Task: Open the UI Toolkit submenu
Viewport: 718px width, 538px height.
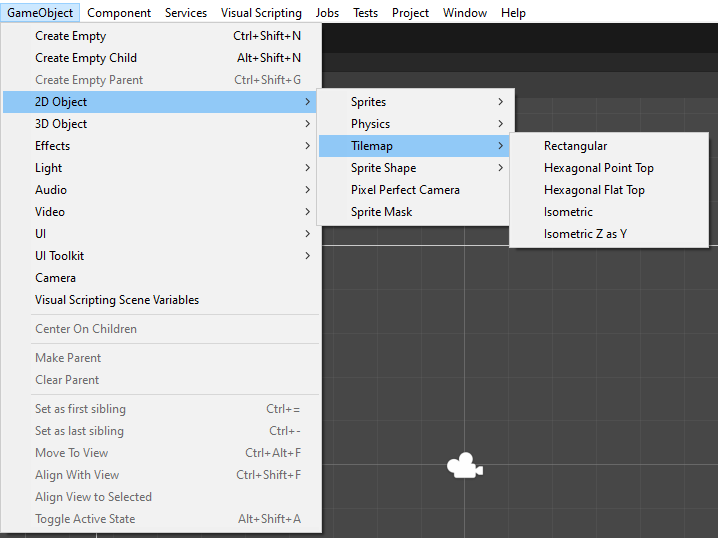Action: pyautogui.click(x=159, y=255)
